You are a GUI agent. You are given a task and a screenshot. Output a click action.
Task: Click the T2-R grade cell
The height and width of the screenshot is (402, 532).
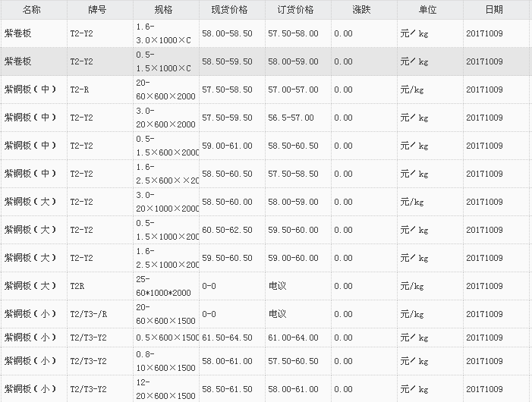pos(79,90)
